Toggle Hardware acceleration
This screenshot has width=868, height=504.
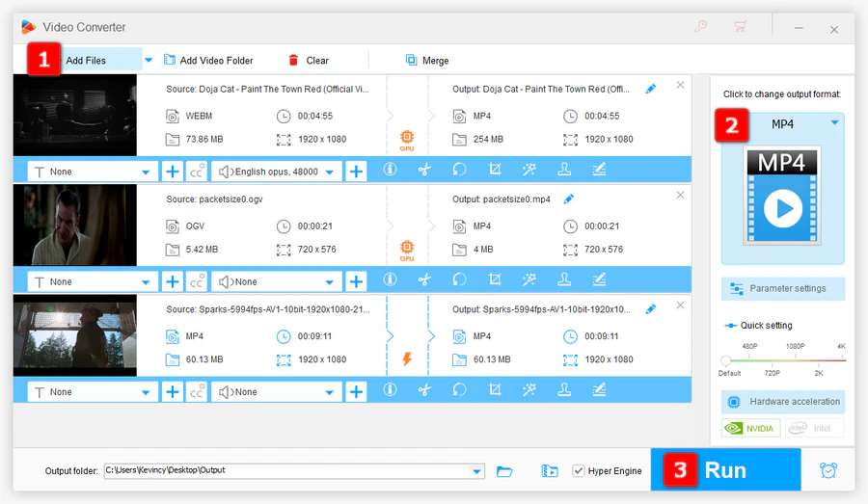783,402
